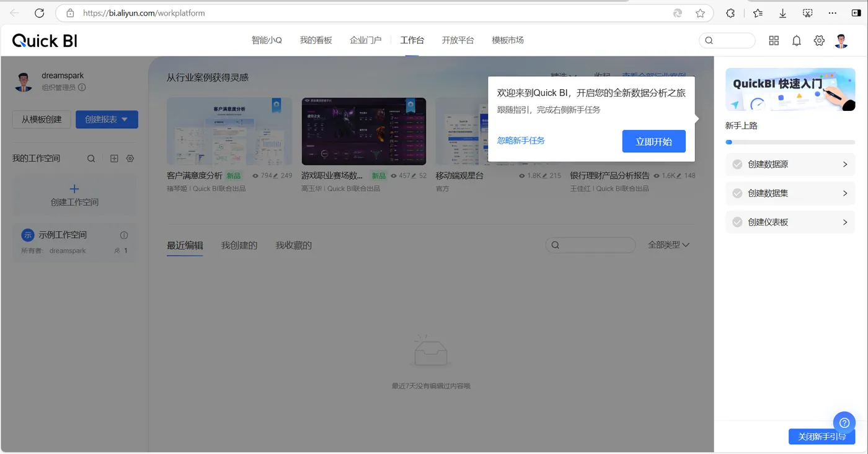
Task: Click the help question mark bubble
Action: point(844,423)
